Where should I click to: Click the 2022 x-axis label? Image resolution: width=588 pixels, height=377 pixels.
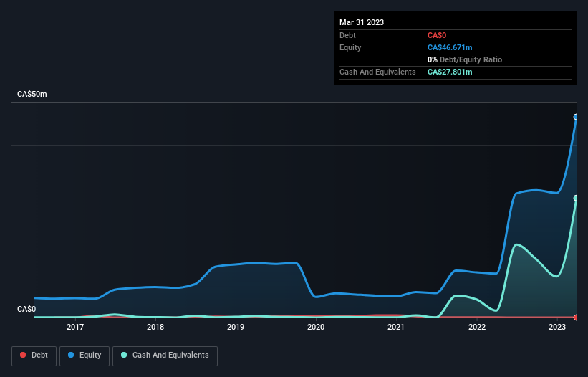tap(477, 327)
